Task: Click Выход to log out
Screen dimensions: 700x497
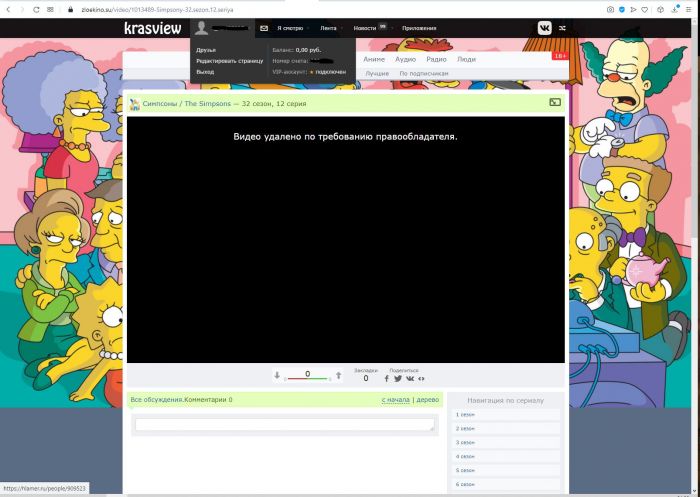Action: (205, 71)
